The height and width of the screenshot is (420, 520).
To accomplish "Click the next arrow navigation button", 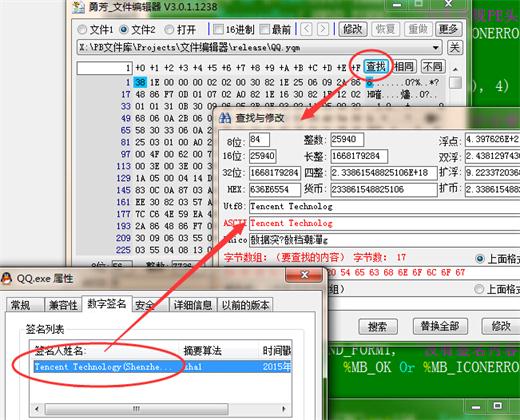I will [x=323, y=29].
